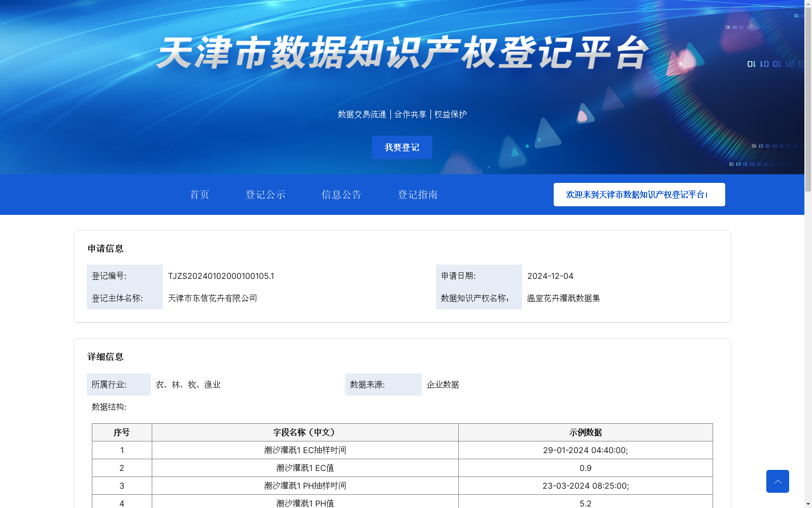Click row cell 潮汐灌溉1 EC值

click(305, 468)
